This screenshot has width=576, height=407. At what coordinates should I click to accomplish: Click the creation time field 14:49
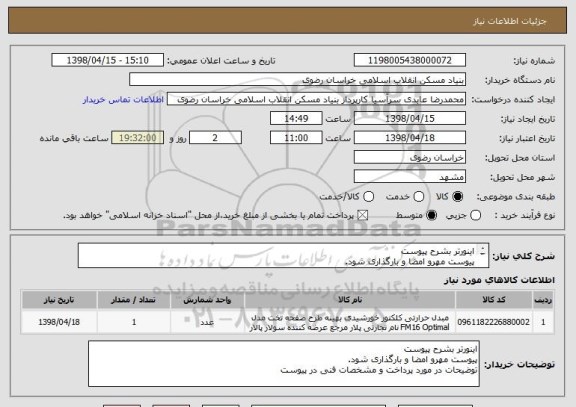coord(296,119)
